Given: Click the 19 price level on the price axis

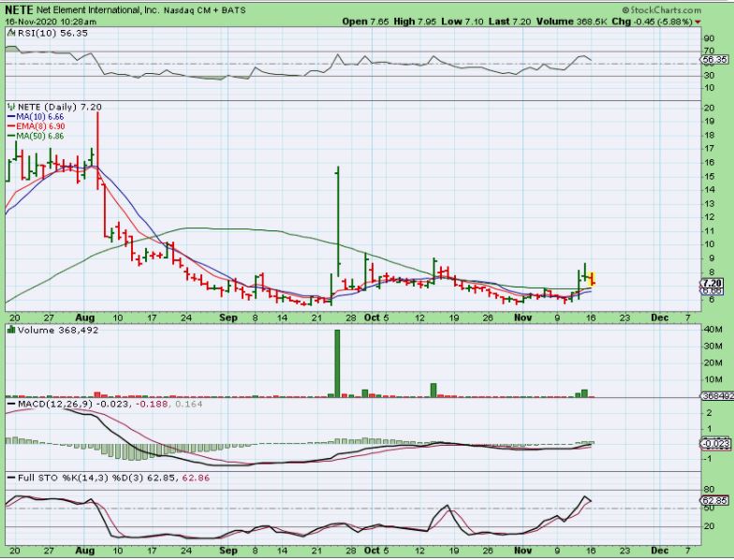Looking at the screenshot, I should pos(710,122).
